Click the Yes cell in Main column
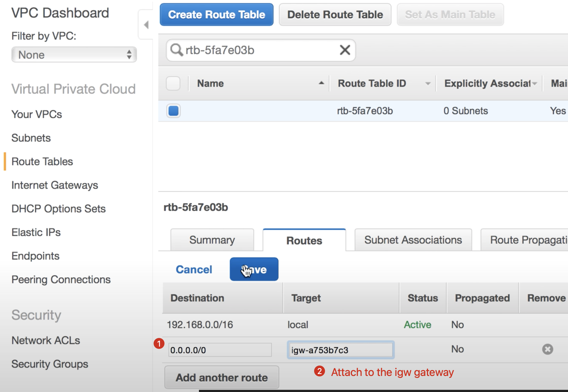This screenshot has height=392, width=568. [558, 111]
